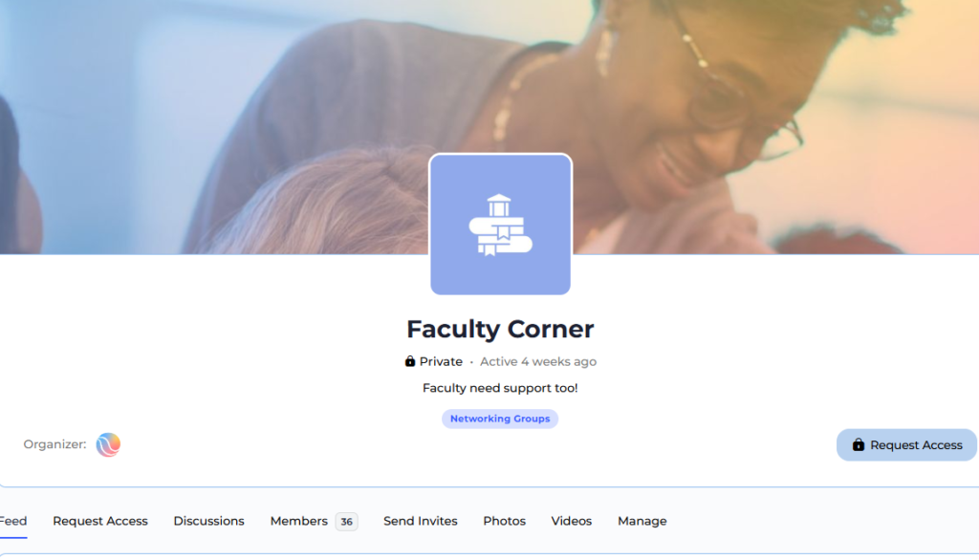
Task: Click the 36 members count badge
Action: [346, 521]
